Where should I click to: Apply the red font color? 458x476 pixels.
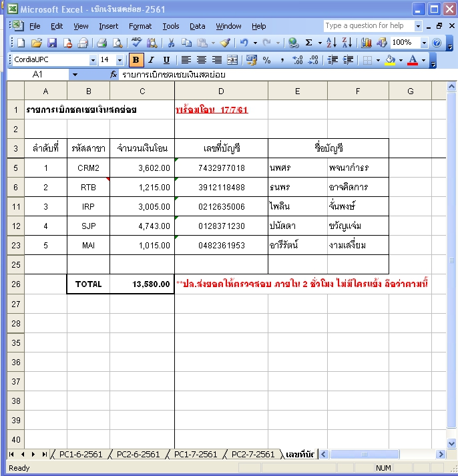(x=413, y=60)
